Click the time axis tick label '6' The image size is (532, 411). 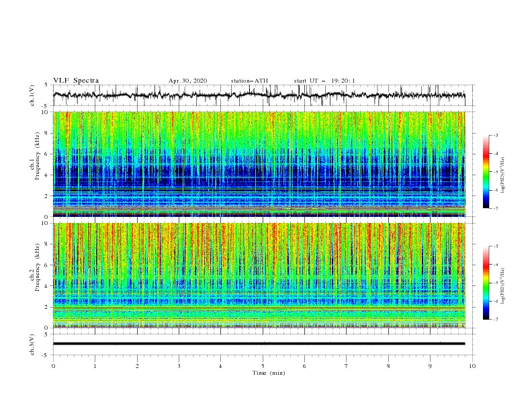coord(304,366)
